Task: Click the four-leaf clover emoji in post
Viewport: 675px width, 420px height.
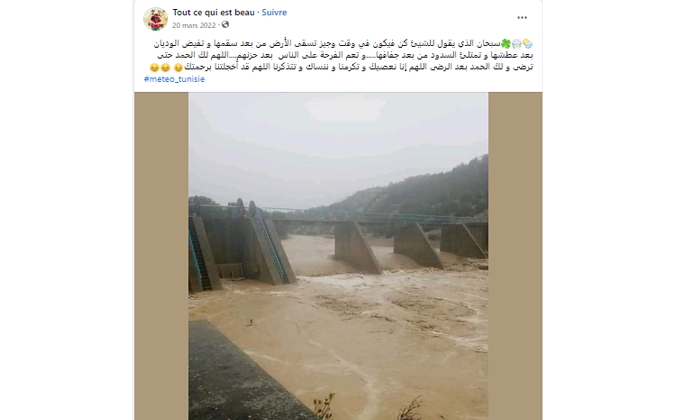Action: pyautogui.click(x=505, y=43)
